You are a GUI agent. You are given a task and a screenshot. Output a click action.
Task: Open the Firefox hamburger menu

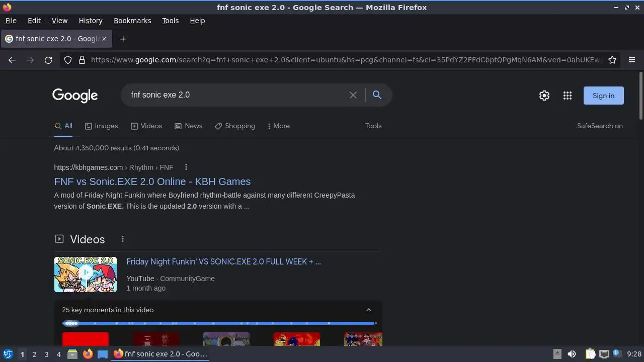[x=632, y=60]
